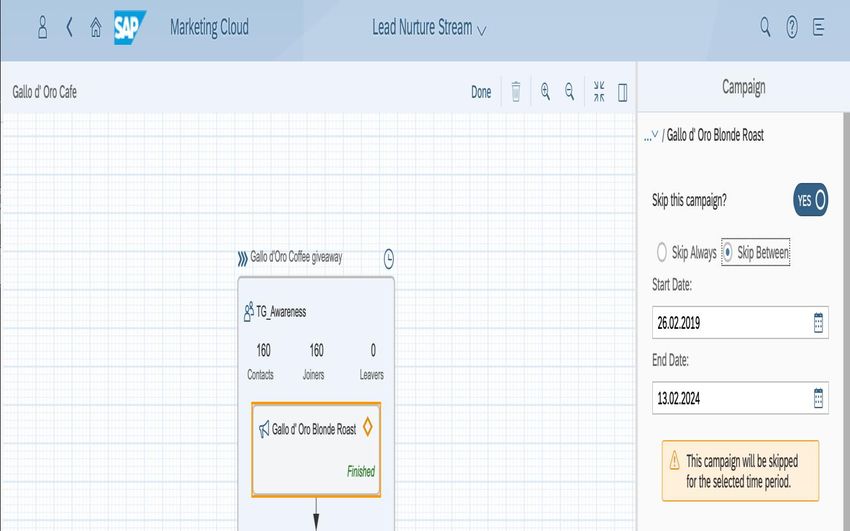Click the campaign skipped warning message
The width and height of the screenshot is (850, 531).
740,471
